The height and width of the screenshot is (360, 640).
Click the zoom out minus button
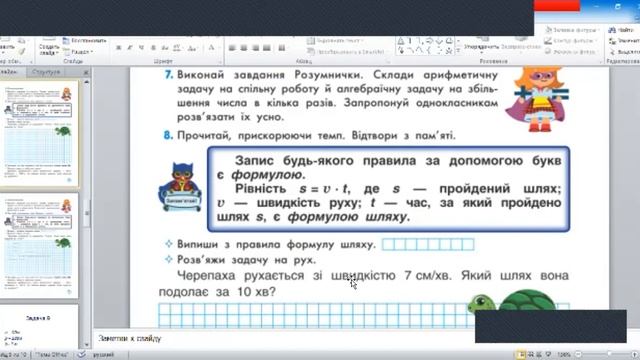(578, 355)
